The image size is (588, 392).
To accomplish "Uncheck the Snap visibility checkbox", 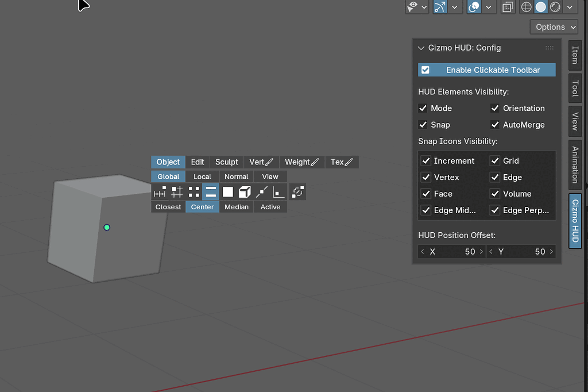I will (423, 125).
